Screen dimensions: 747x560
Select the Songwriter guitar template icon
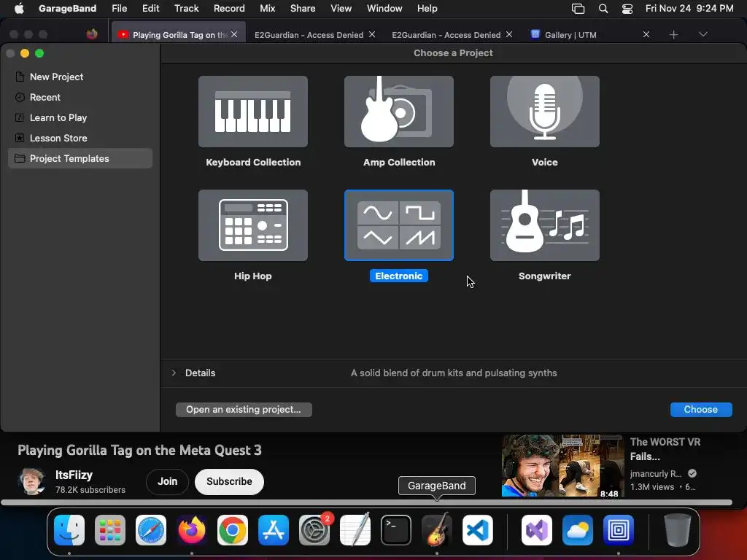coord(544,225)
